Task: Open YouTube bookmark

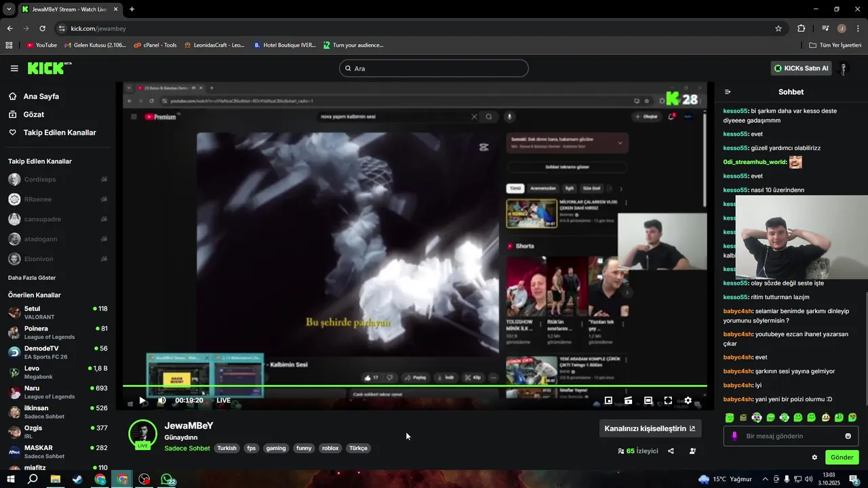Action: tap(41, 45)
